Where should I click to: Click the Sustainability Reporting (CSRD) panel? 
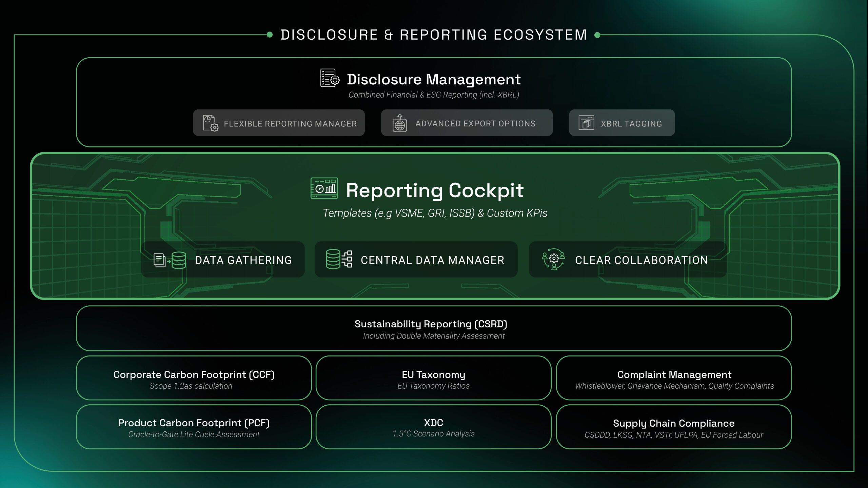pyautogui.click(x=434, y=329)
